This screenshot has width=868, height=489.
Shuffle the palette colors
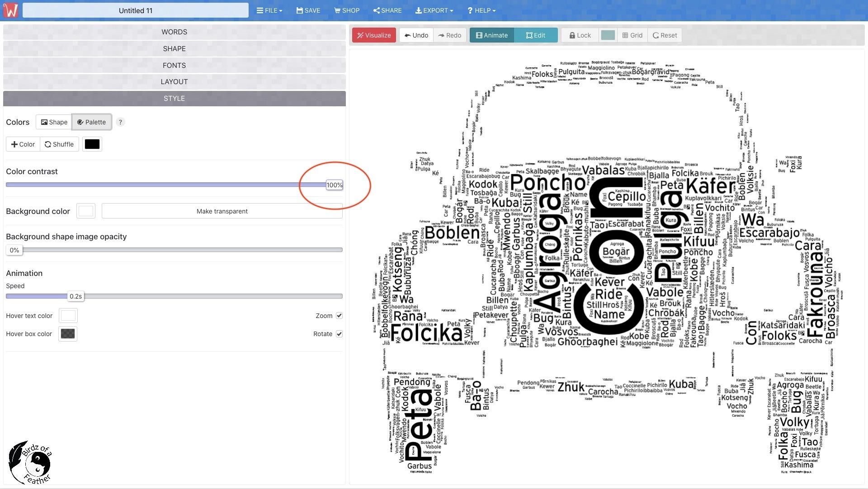[x=59, y=144]
